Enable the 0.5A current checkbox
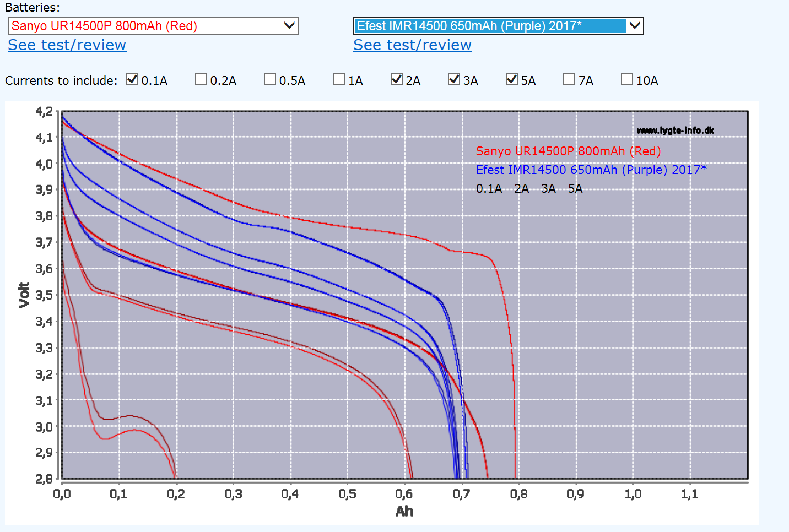 (x=270, y=79)
